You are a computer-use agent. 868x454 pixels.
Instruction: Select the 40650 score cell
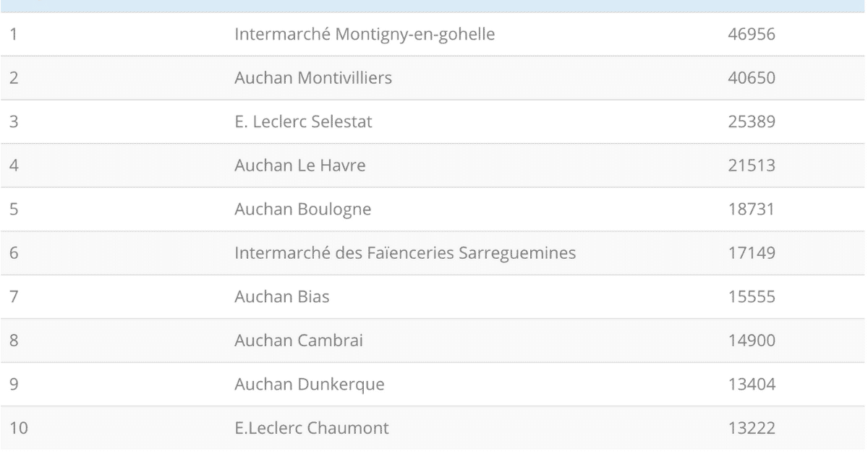tap(752, 78)
